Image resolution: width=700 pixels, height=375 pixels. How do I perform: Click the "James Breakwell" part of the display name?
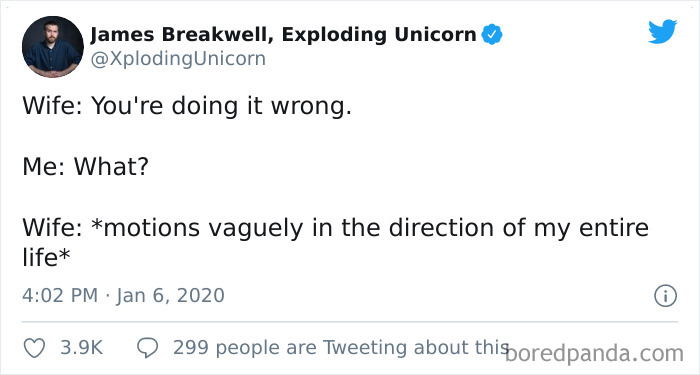point(181,34)
